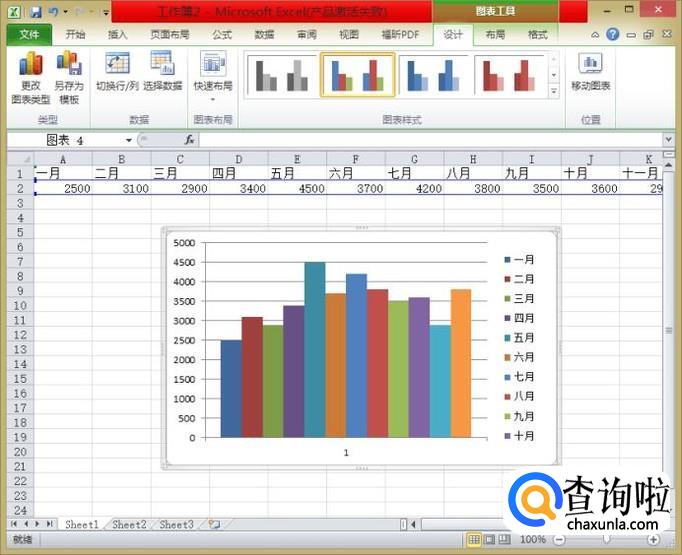Click the save icon in quick access toolbar
This screenshot has height=555, width=682.
coord(36,12)
